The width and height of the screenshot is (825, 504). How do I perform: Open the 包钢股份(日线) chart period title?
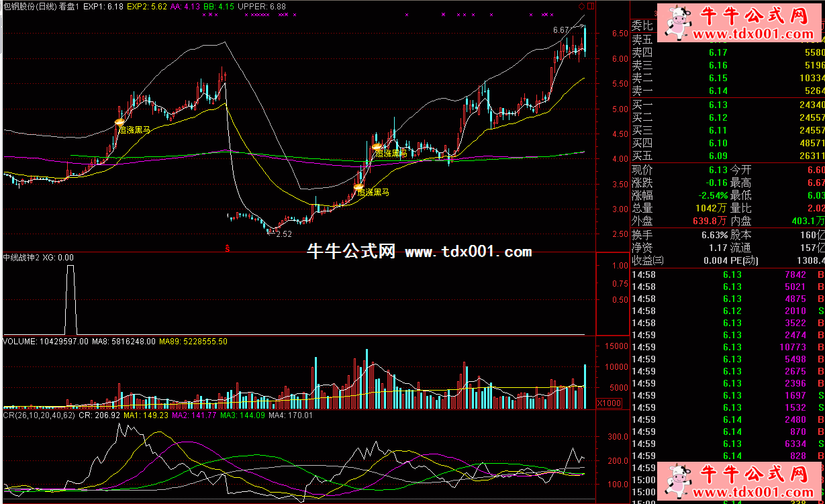[30, 6]
